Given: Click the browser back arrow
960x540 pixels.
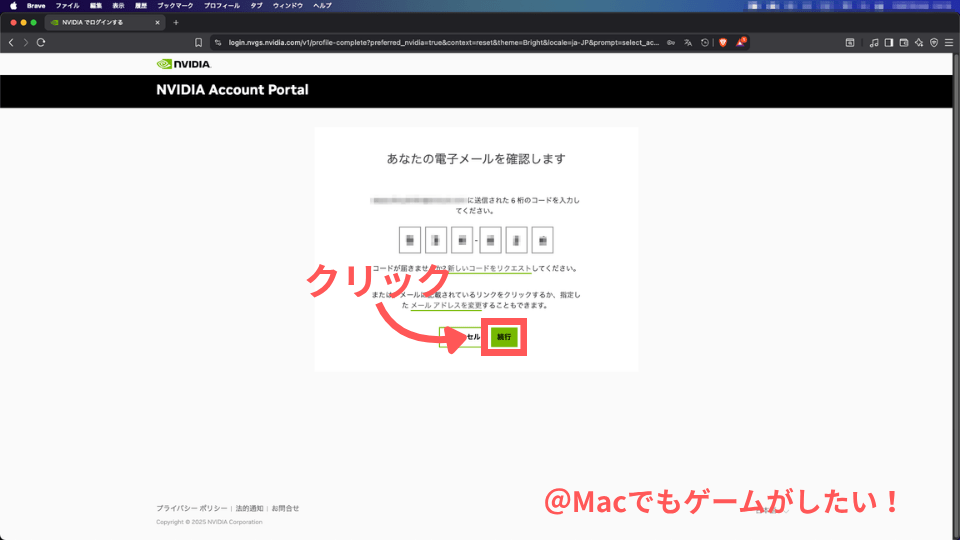Looking at the screenshot, I should tap(11, 43).
